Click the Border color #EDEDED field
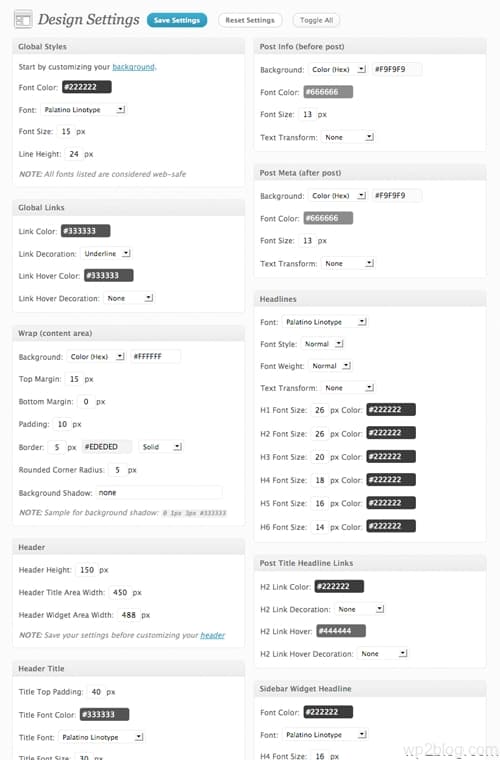Screen dimensions: 500x760 pos(107,447)
